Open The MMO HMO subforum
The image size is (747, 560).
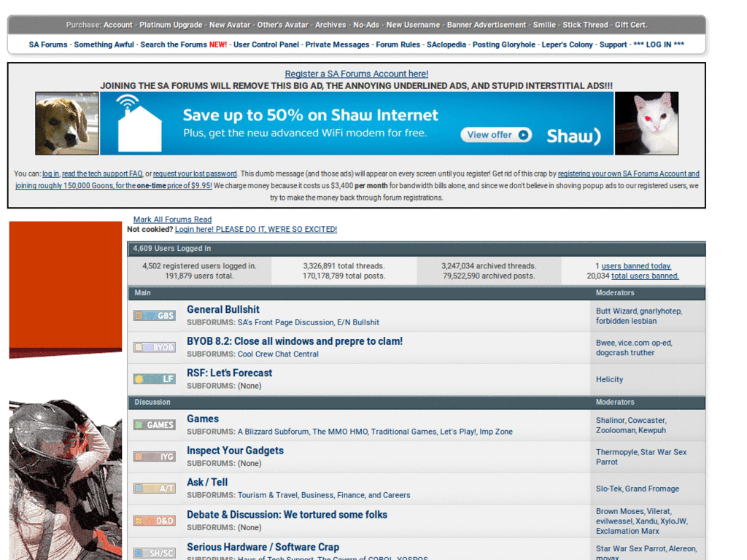340,432
